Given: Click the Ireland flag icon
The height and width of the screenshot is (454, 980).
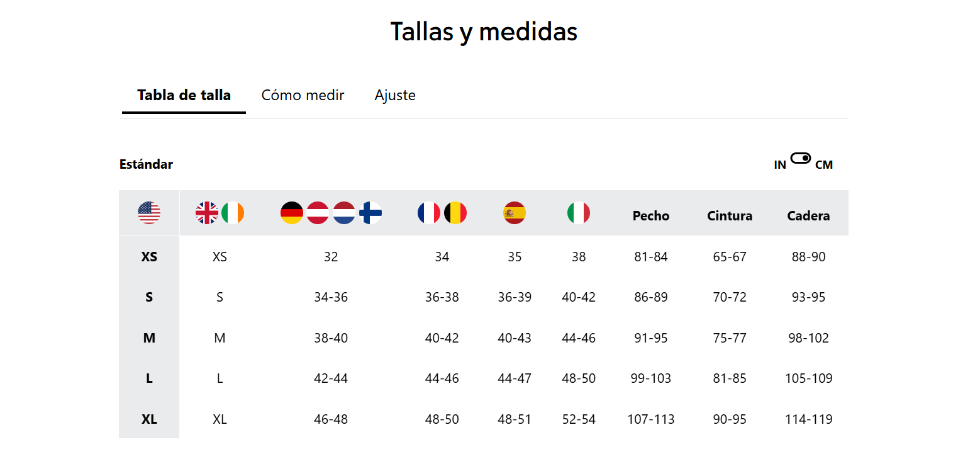Looking at the screenshot, I should click(233, 213).
